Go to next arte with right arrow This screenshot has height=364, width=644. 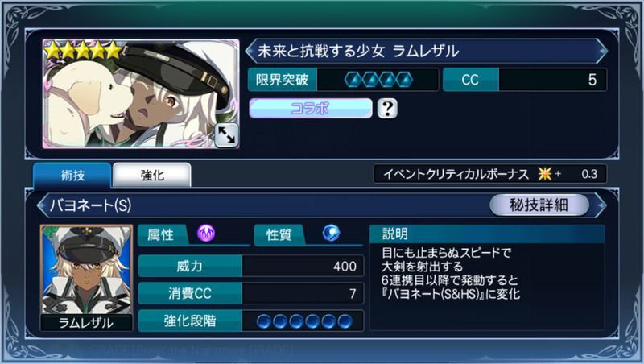click(x=601, y=205)
